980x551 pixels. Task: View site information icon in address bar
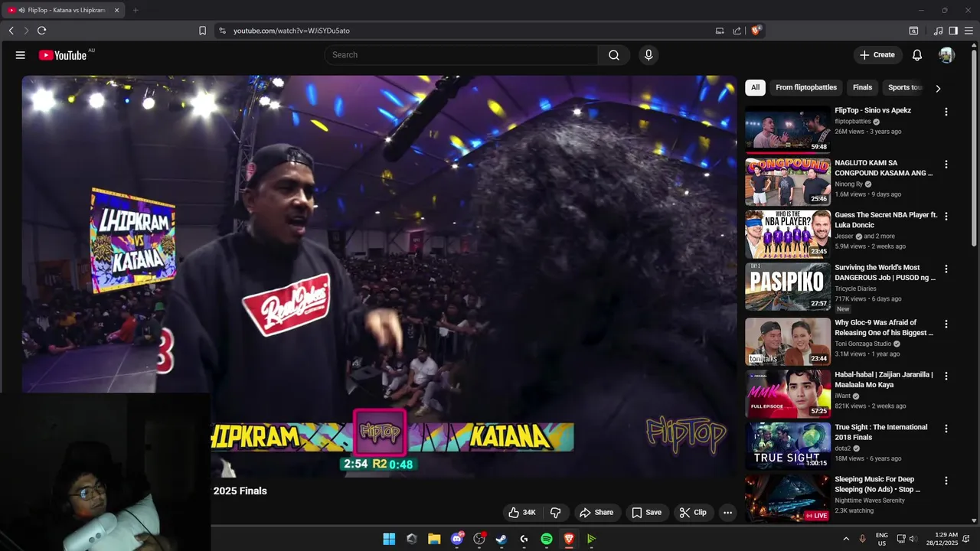click(222, 31)
